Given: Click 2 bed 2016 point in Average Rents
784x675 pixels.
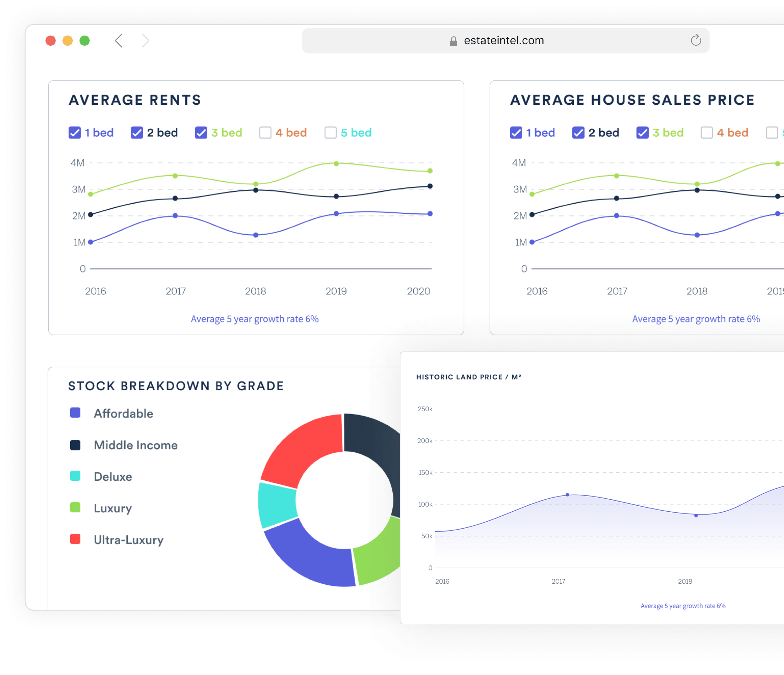Looking at the screenshot, I should tap(90, 214).
